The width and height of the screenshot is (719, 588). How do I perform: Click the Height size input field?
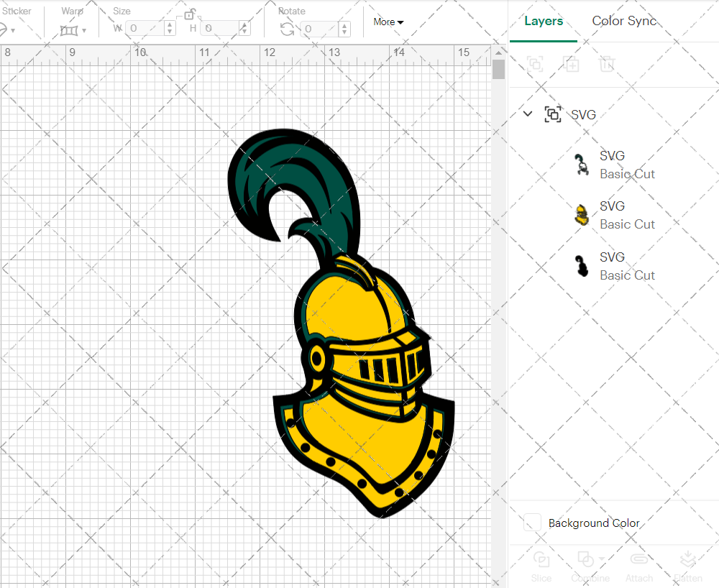(219, 29)
